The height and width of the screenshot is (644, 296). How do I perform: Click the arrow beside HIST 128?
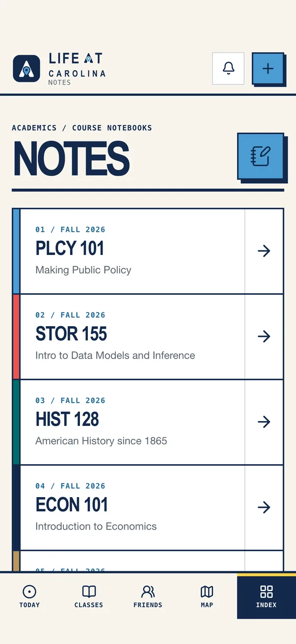coord(264,422)
